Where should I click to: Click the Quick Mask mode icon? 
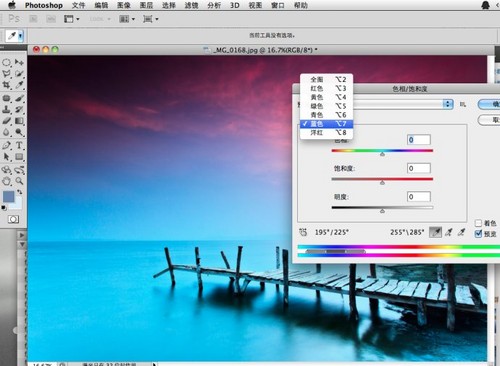(x=13, y=219)
